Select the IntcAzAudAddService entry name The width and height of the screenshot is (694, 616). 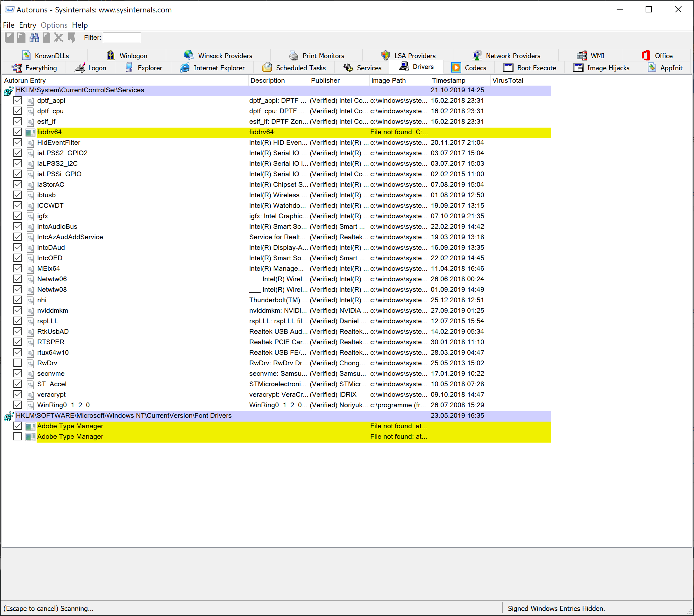tap(70, 237)
